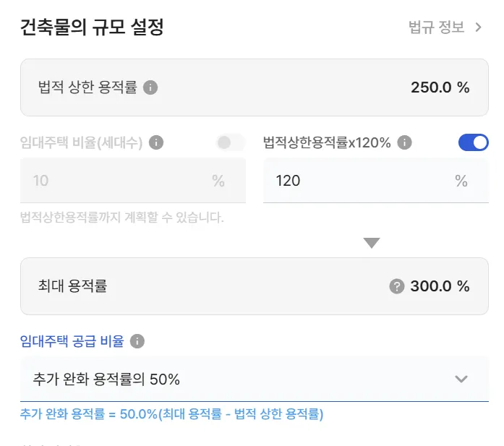
Task: Show info for 법적상한용적률x120% label
Action: 405,142
